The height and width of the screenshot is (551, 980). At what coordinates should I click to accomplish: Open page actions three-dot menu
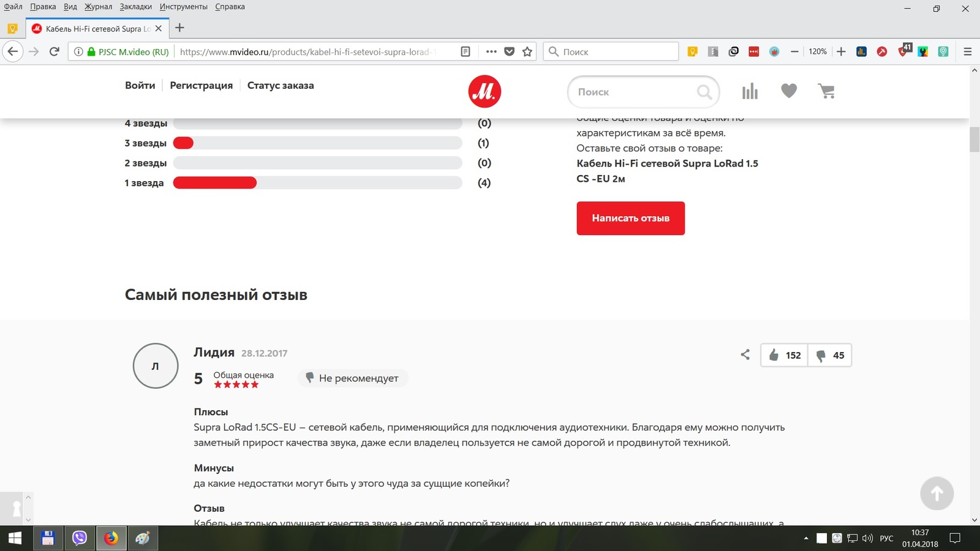[x=491, y=52]
